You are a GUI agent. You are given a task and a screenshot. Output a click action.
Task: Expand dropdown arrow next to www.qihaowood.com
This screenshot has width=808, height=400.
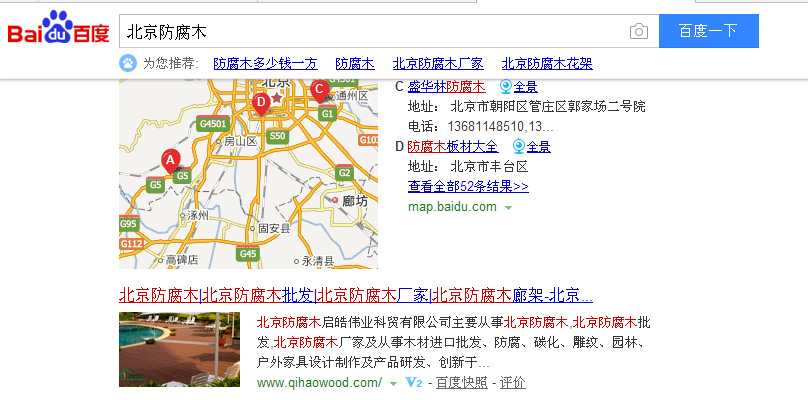pos(394,384)
